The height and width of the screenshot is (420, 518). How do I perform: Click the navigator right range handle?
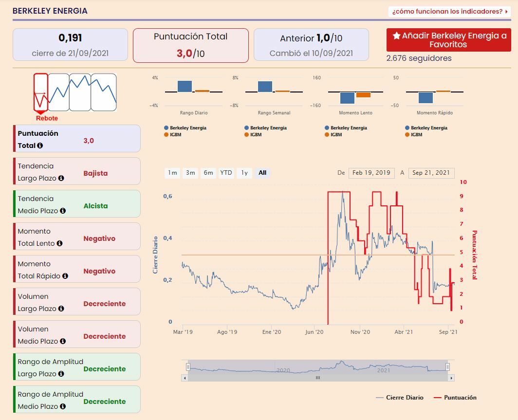pyautogui.click(x=447, y=367)
